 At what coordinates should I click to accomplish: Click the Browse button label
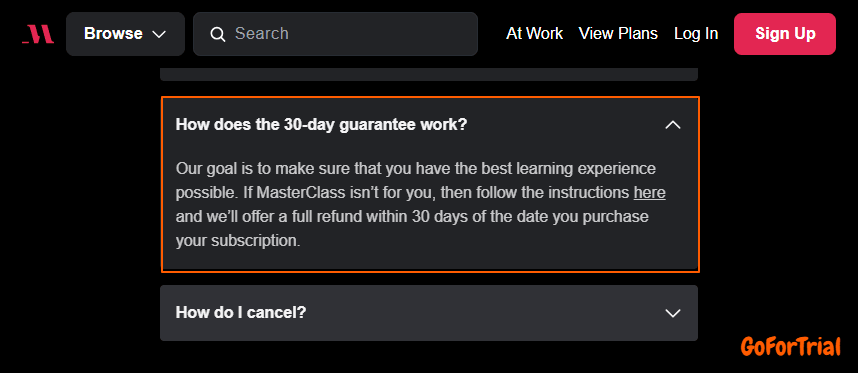[x=113, y=34]
